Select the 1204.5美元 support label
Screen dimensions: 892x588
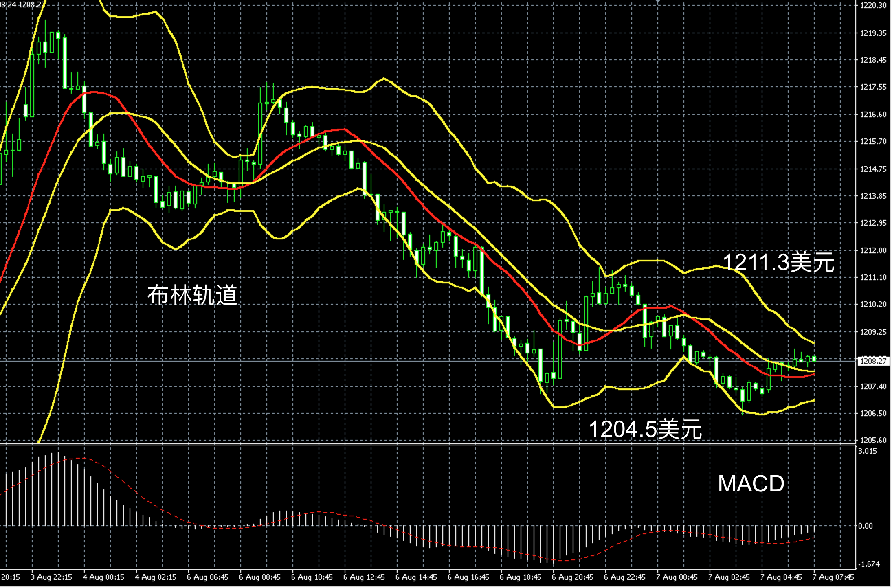point(646,429)
